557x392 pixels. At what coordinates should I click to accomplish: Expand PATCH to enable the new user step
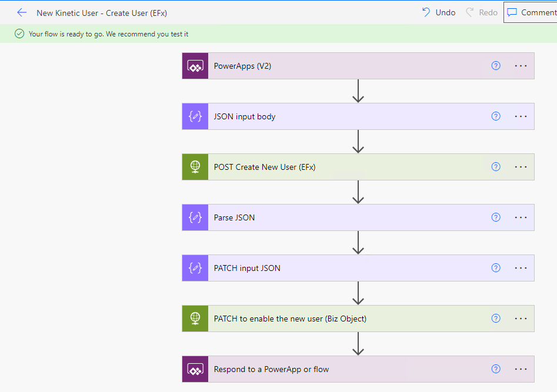(358, 319)
